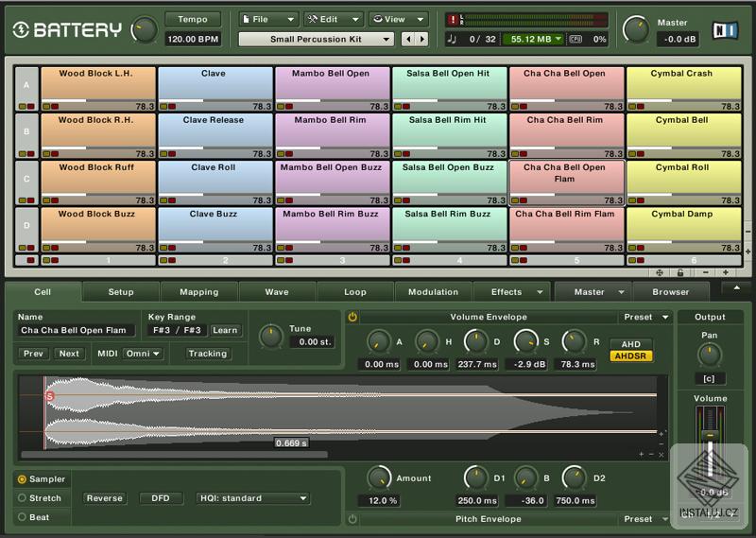The image size is (756, 538).
Task: Open the MIDI Omni channel dropdown
Action: 143,354
